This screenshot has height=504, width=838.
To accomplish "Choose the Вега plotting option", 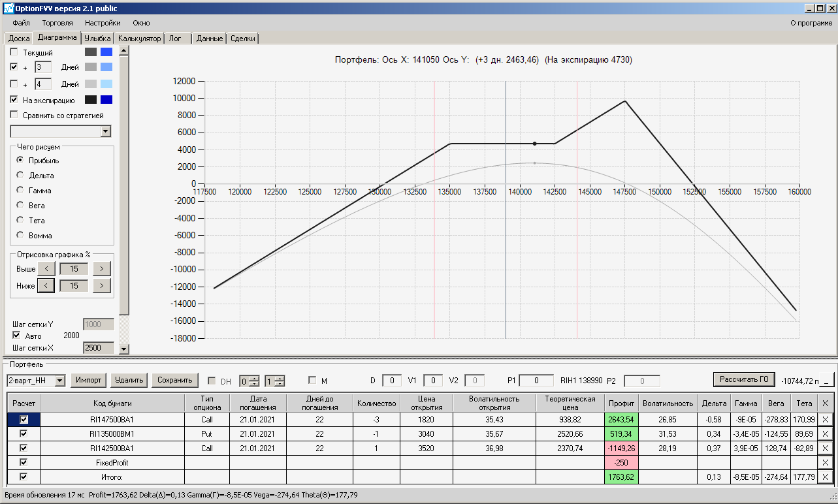I will coord(20,206).
